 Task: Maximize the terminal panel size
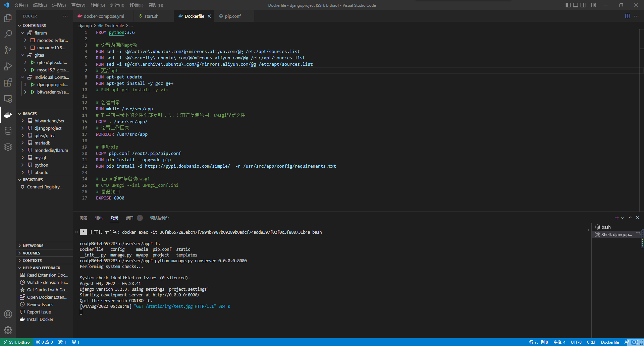tap(630, 218)
